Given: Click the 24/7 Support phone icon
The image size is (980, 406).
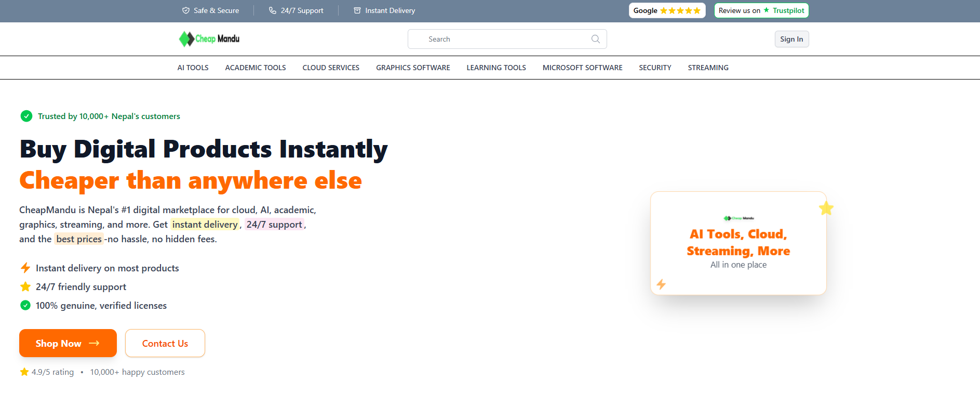Looking at the screenshot, I should click(x=273, y=10).
